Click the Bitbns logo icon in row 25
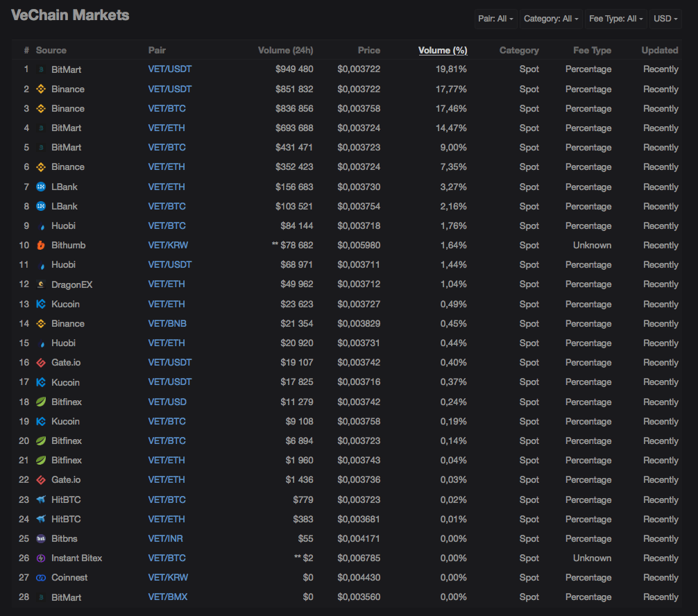The width and height of the screenshot is (698, 616). (x=41, y=538)
